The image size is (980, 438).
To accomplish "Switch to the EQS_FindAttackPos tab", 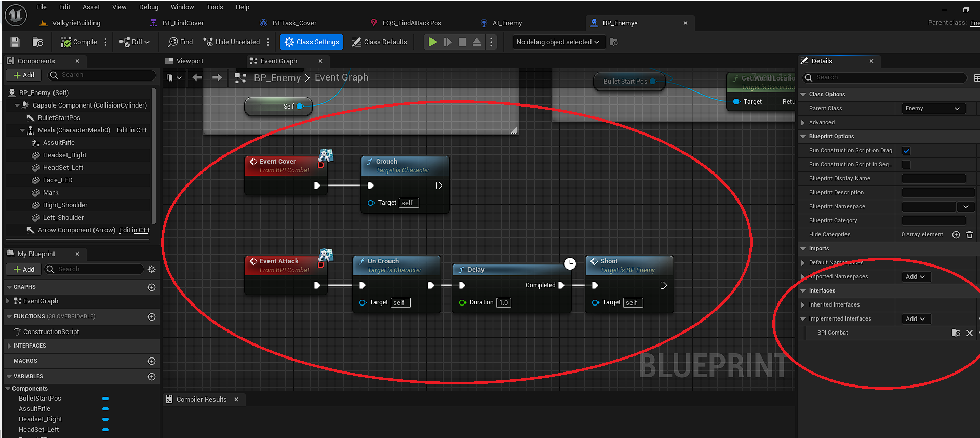I will [412, 23].
